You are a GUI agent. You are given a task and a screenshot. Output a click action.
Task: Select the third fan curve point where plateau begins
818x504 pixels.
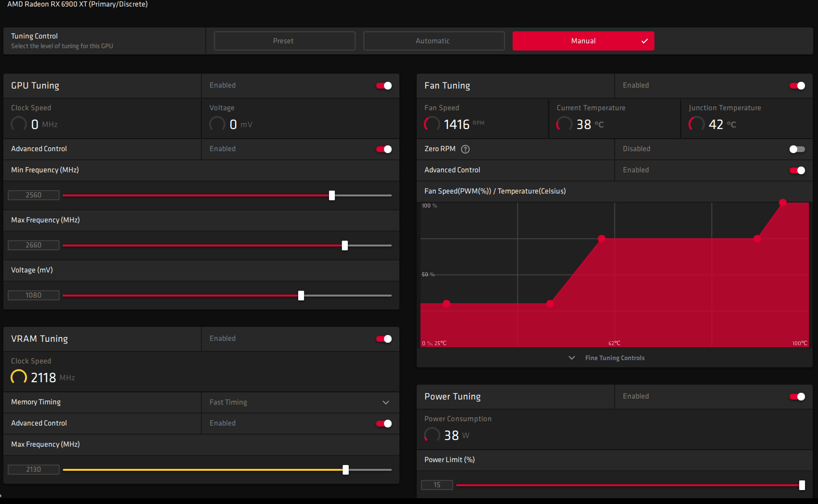click(602, 239)
